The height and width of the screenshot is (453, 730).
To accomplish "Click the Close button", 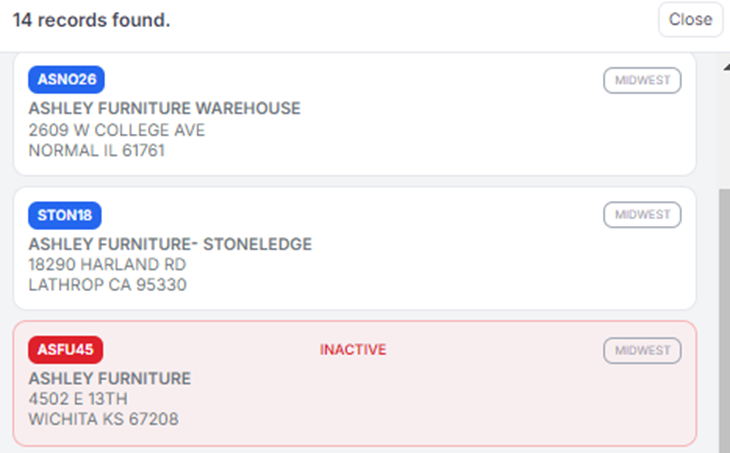I will point(690,19).
